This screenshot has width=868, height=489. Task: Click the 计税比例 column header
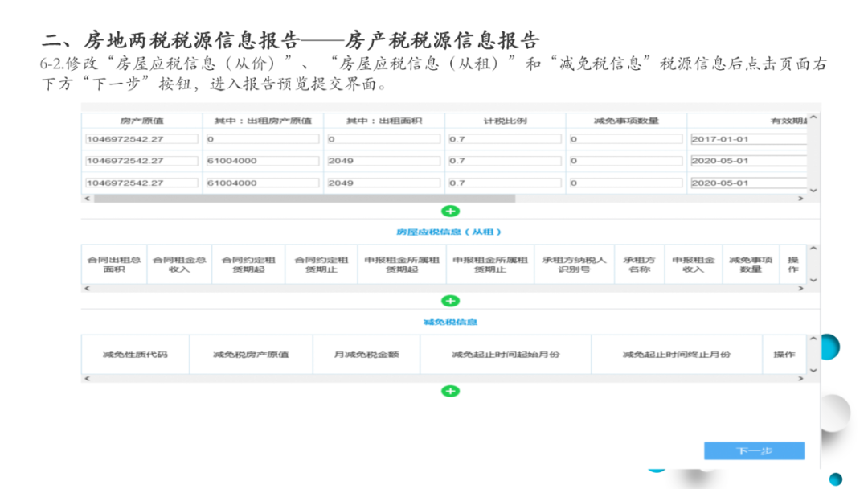coord(505,121)
